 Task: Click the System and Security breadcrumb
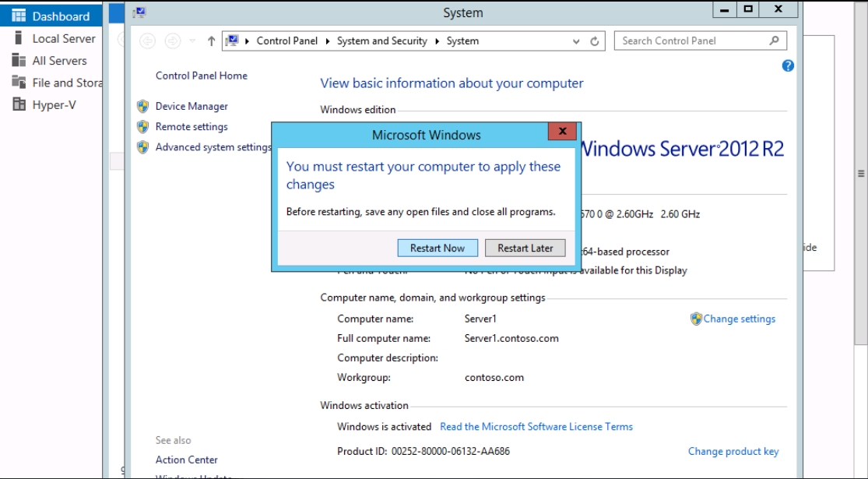click(x=382, y=41)
